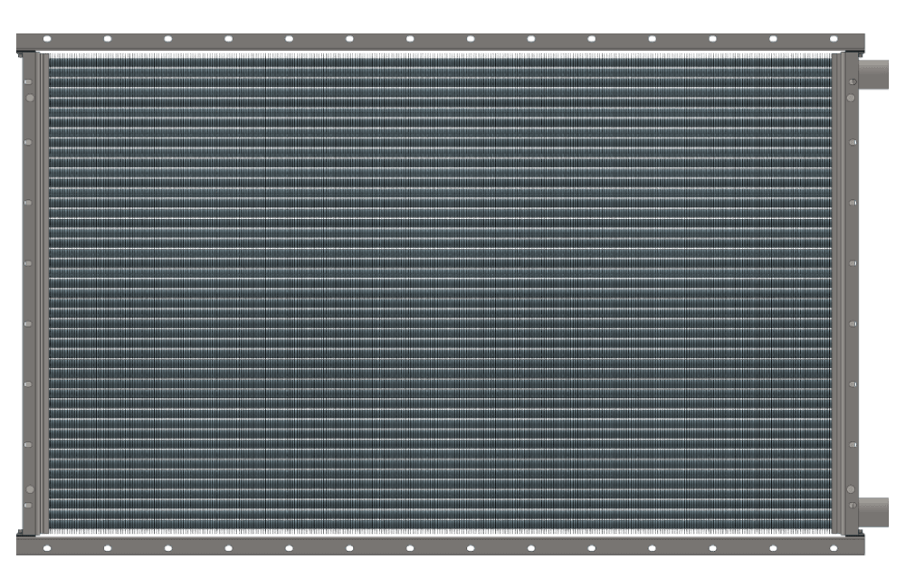This screenshot has height=588, width=905.
Task: Select the lower pipe stub on right side
Action: click(x=872, y=511)
